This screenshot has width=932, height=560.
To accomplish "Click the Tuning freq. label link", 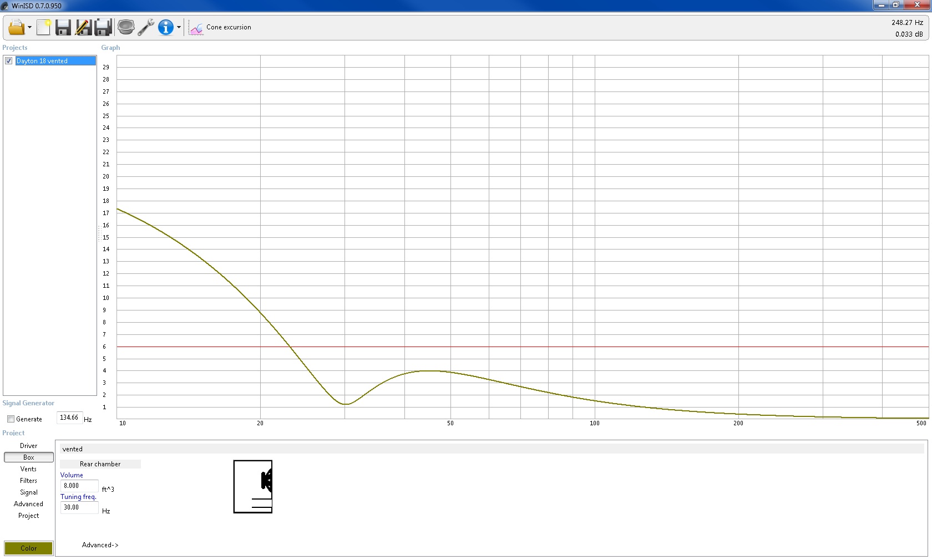I will point(78,497).
